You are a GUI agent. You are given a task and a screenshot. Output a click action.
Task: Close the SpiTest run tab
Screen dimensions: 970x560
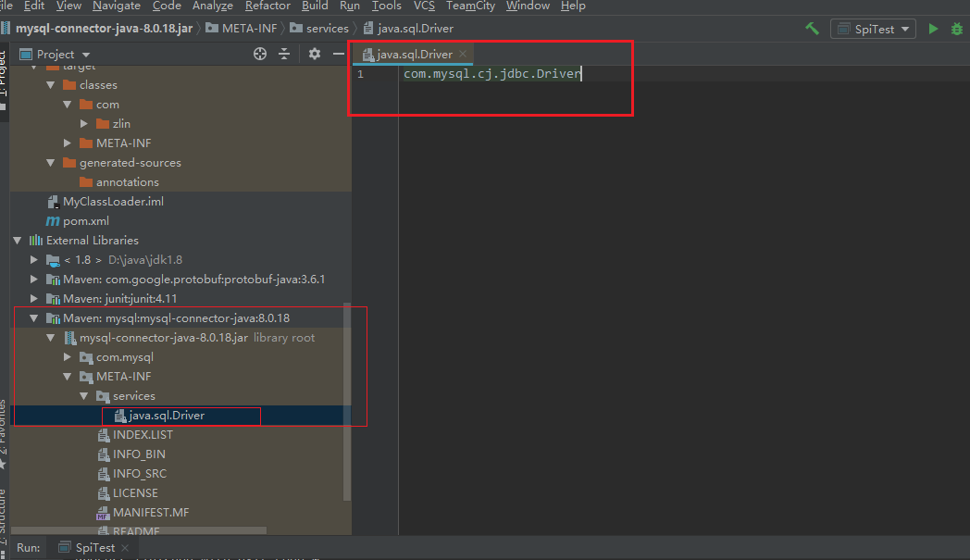[x=125, y=548]
